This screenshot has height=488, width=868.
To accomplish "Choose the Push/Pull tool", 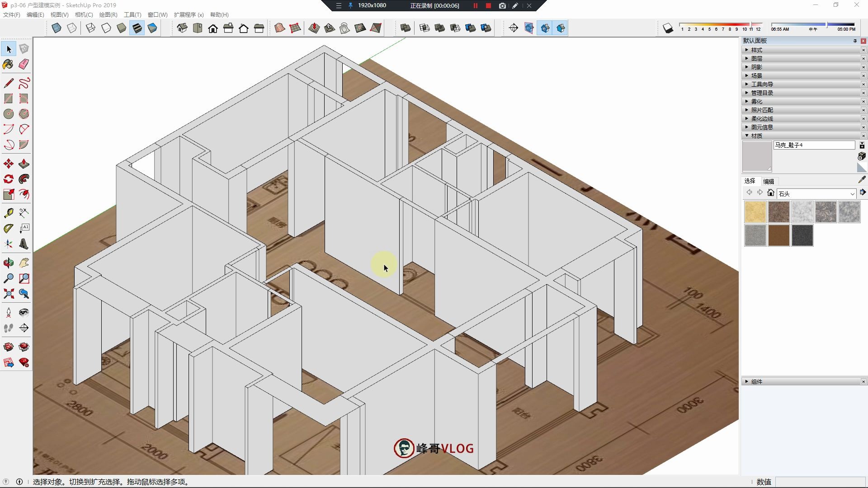I will click(x=24, y=164).
